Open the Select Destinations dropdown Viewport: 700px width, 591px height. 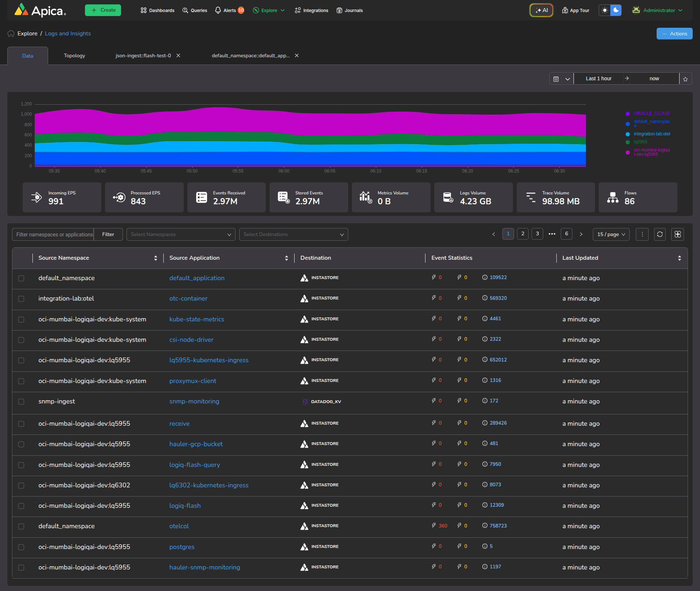[293, 235]
